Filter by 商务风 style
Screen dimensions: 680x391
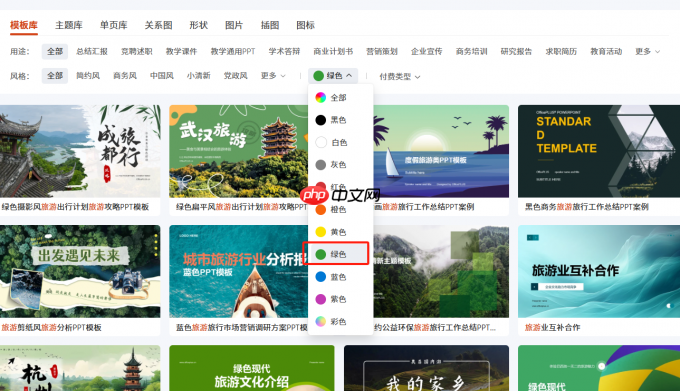click(125, 76)
